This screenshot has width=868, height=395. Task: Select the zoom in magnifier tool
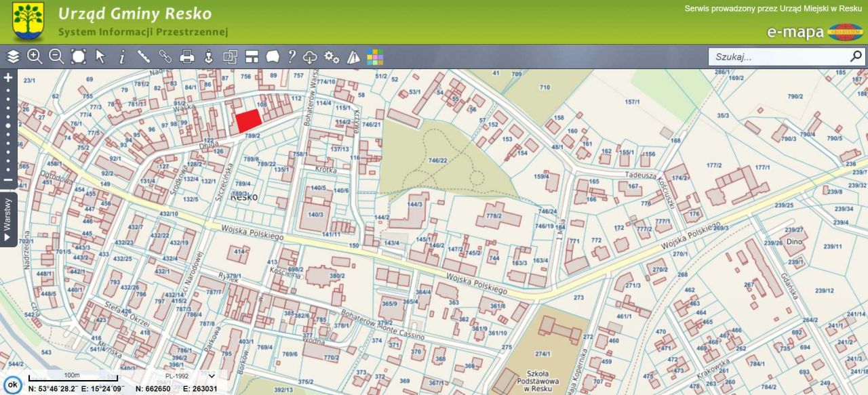coord(35,57)
